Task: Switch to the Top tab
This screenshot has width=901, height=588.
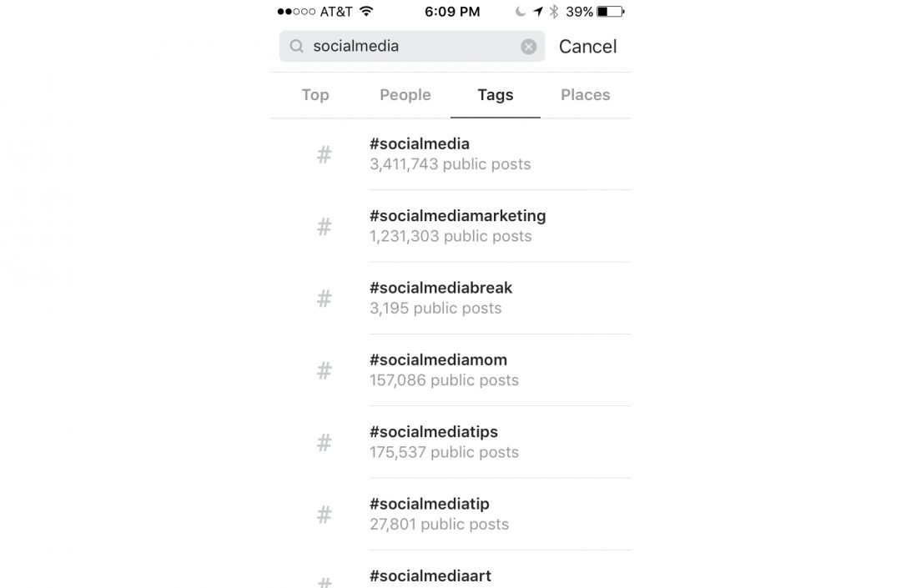Action: (x=315, y=95)
